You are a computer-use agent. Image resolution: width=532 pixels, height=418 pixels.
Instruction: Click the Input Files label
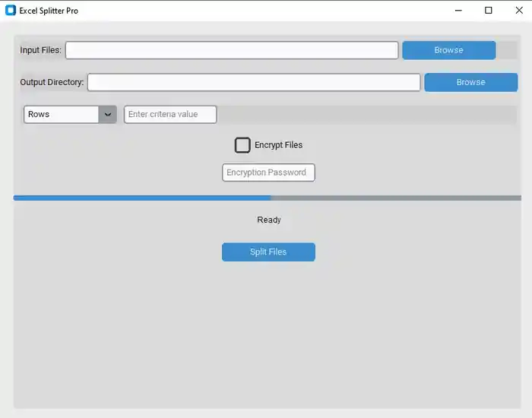tap(41, 50)
